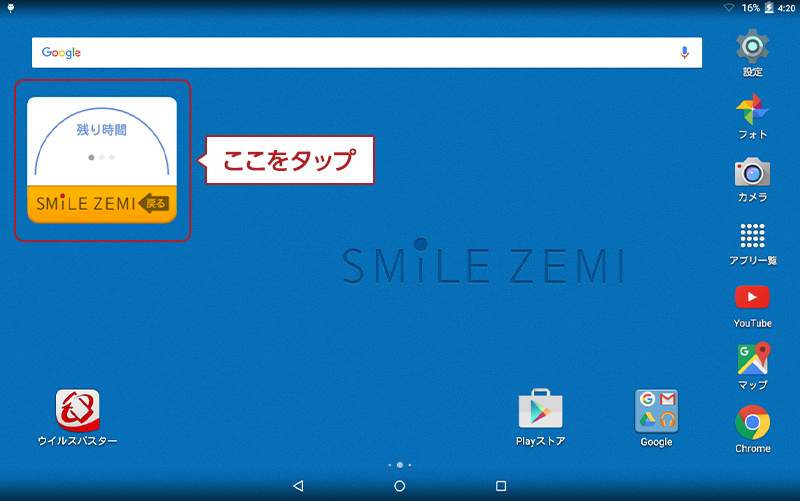Tap the Android home navigation button
This screenshot has width=800, height=501.
click(399, 486)
